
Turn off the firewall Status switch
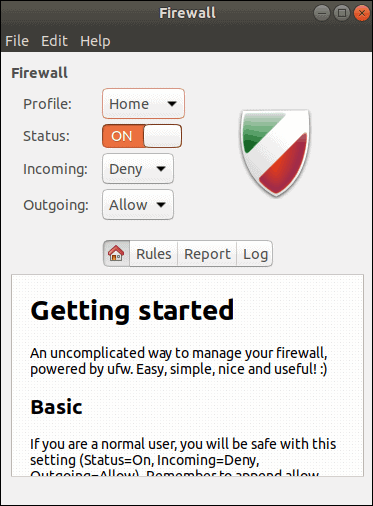pos(142,136)
